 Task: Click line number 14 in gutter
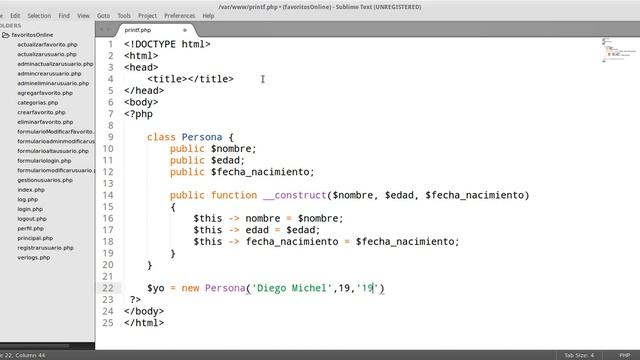click(108, 195)
